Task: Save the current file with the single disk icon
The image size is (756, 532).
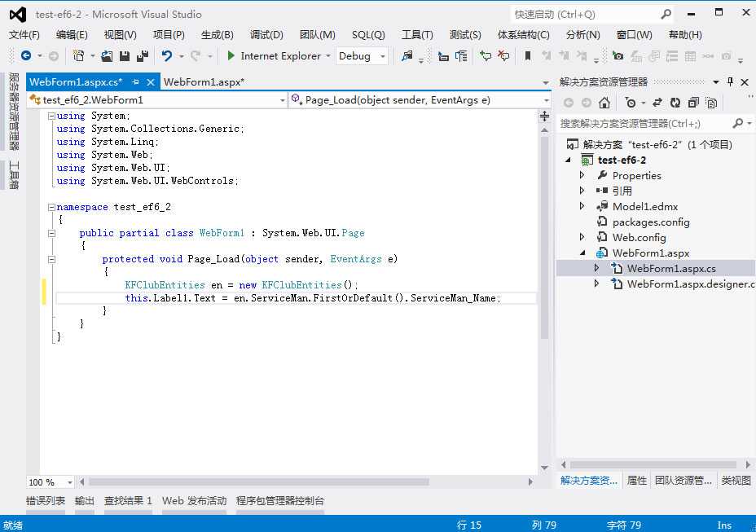Action: pos(125,56)
